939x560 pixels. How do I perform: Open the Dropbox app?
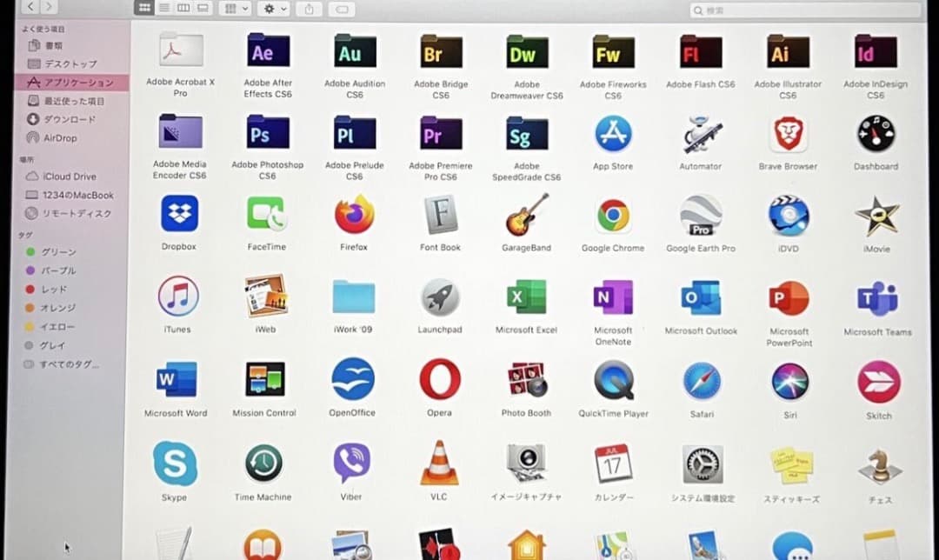[x=179, y=214]
